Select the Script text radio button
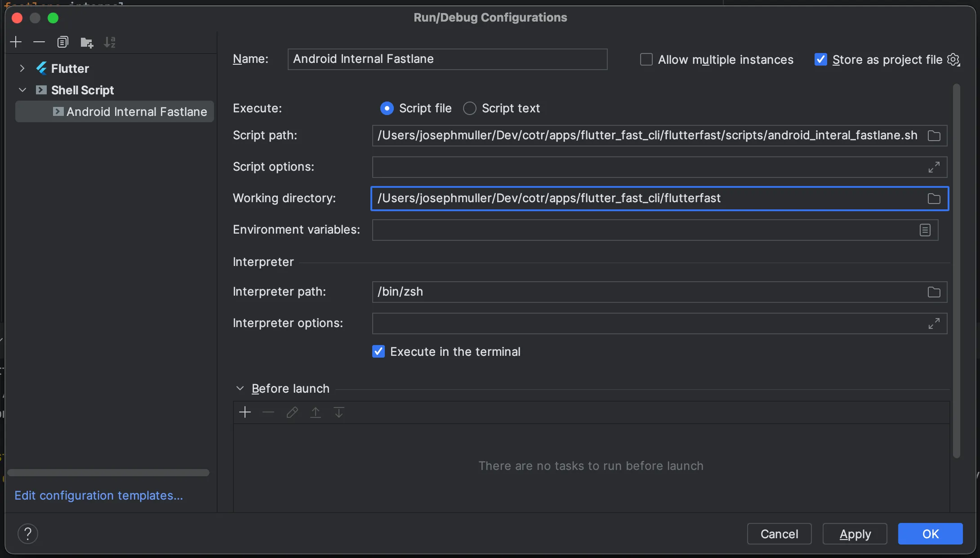 tap(469, 108)
